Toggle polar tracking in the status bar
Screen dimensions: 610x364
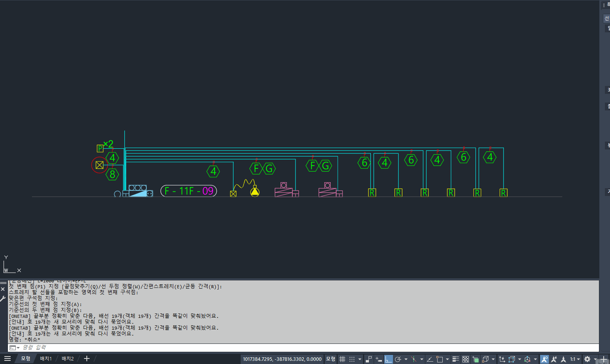click(398, 359)
